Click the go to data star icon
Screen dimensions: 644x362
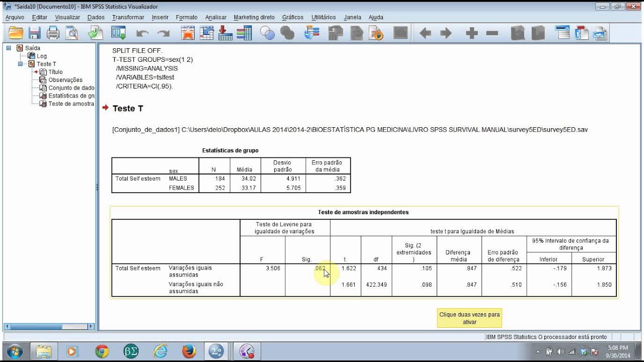click(x=188, y=33)
